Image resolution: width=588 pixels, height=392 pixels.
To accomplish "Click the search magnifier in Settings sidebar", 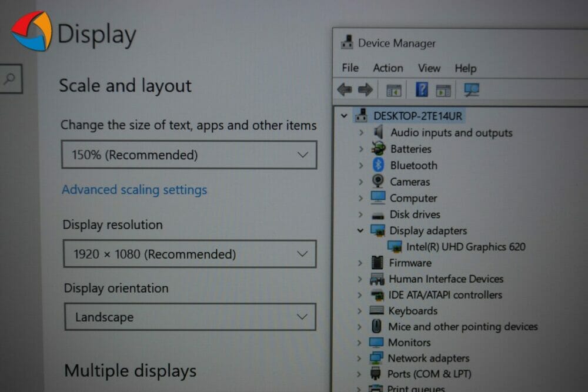I will (x=10, y=79).
